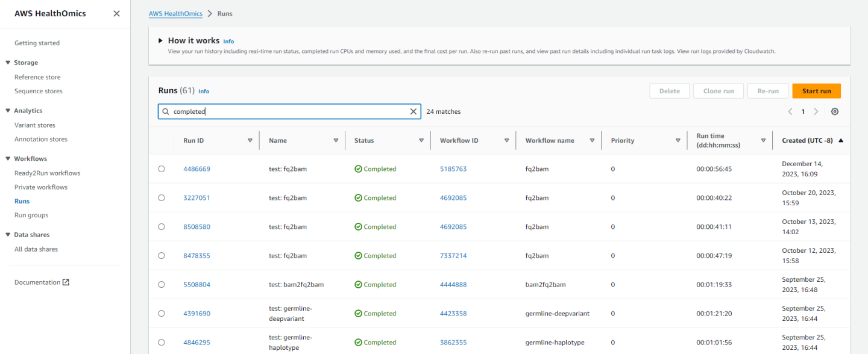Expand the How it works section

161,41
